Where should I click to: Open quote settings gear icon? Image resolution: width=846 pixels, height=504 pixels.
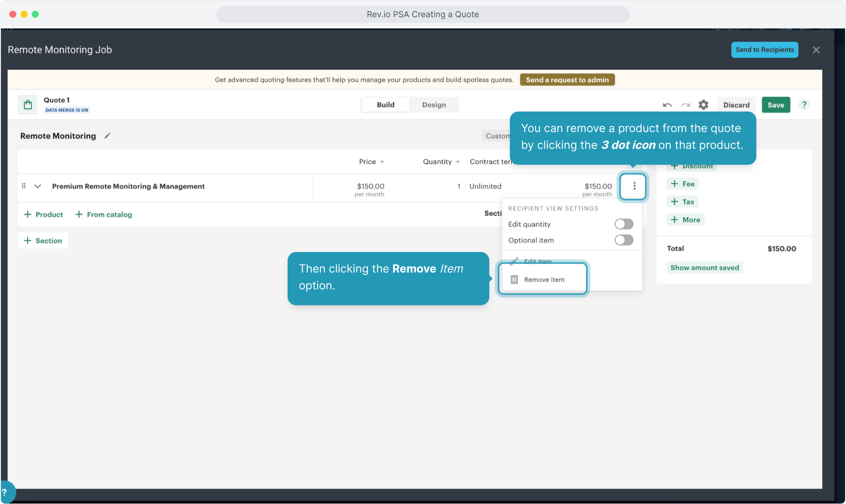pos(703,105)
